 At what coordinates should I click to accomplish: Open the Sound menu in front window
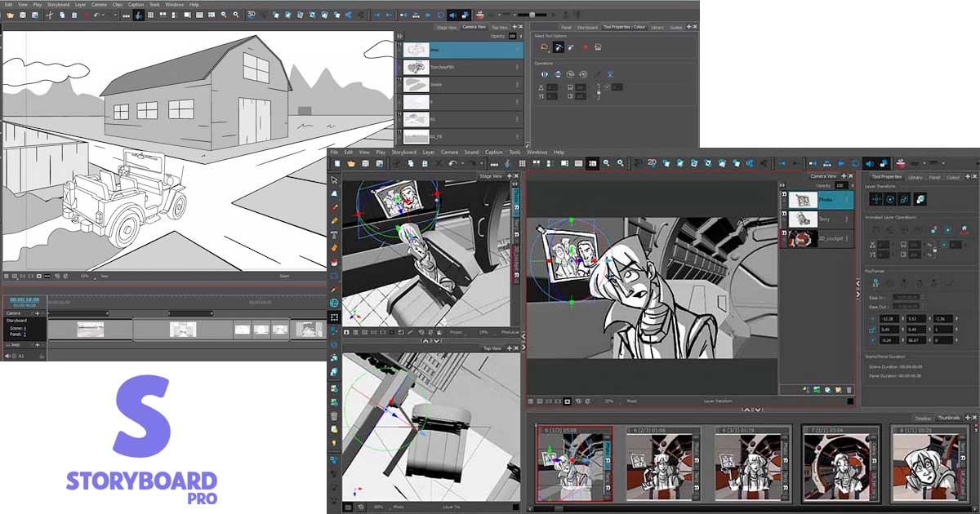click(471, 152)
